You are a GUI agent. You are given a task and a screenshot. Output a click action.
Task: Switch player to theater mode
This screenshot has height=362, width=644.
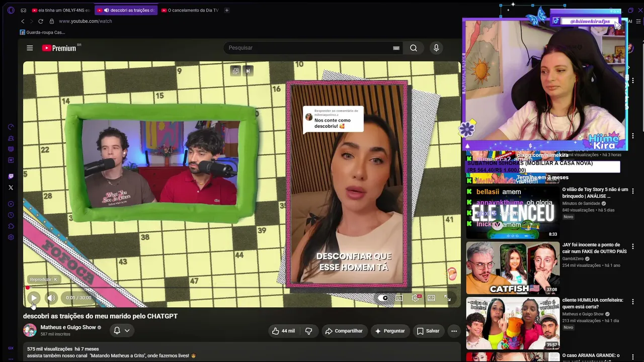coord(431,298)
